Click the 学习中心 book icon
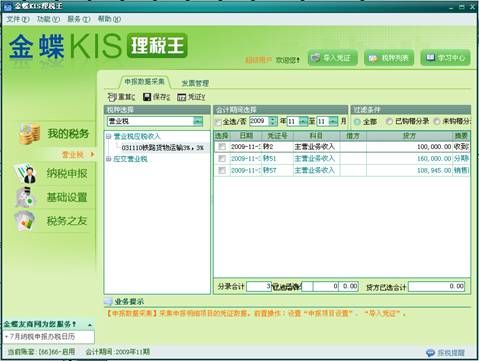 (430, 57)
